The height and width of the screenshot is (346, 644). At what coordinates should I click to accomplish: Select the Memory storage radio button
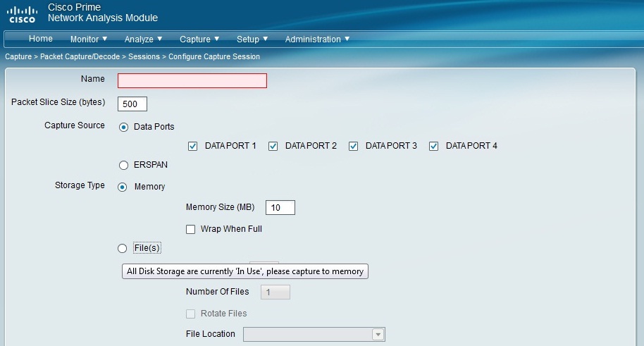123,187
